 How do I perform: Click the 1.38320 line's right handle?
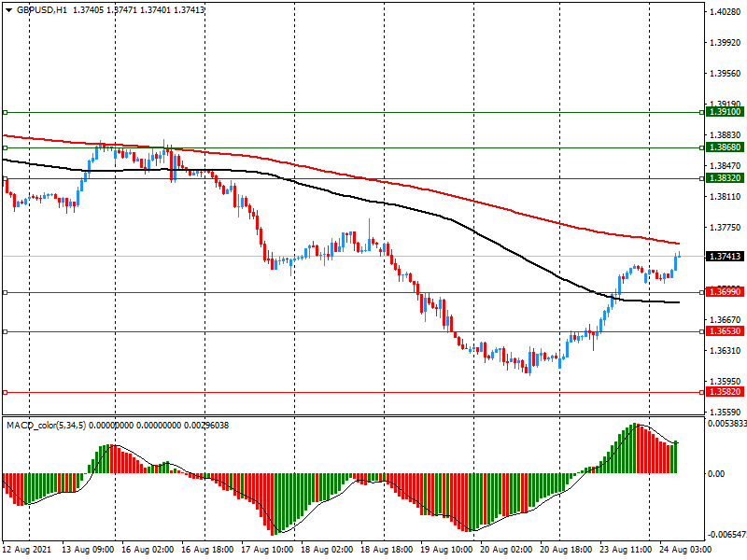click(x=702, y=178)
